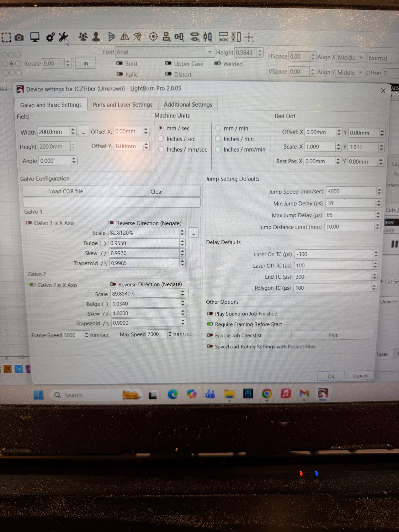Click the monitor/screen toolbar icon
Viewport: 399px width, 532px height.
coord(35,37)
